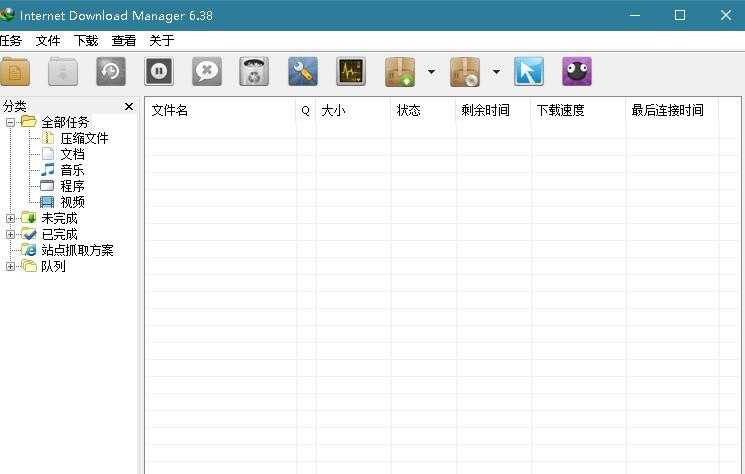Screen dimensions: 745x474
Task: Open the scheduler monitor graph icon
Action: pos(351,72)
